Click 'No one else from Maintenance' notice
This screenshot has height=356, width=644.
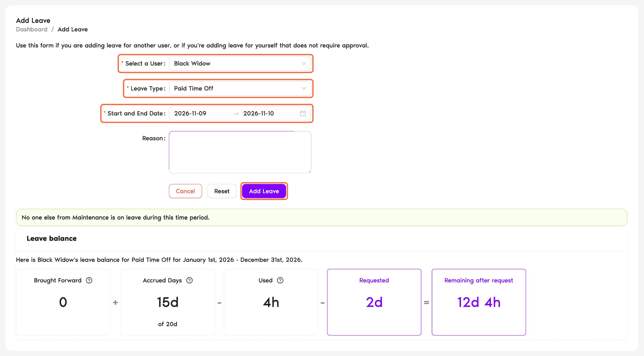[x=322, y=217]
